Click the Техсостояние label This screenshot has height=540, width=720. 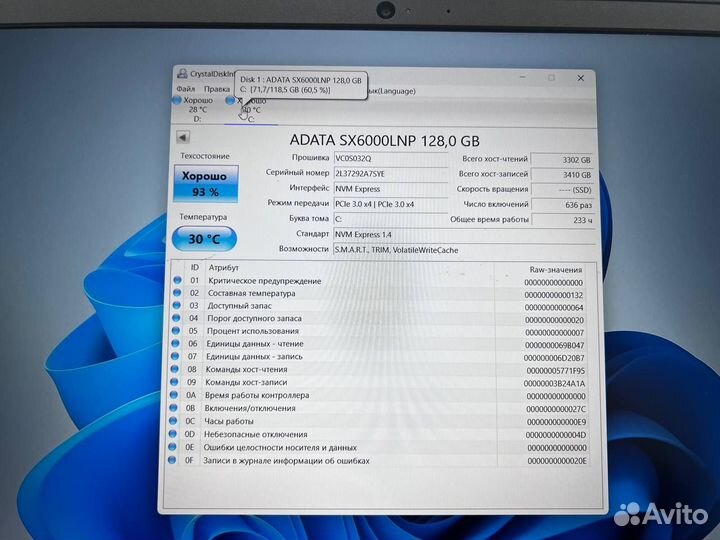coord(205,156)
